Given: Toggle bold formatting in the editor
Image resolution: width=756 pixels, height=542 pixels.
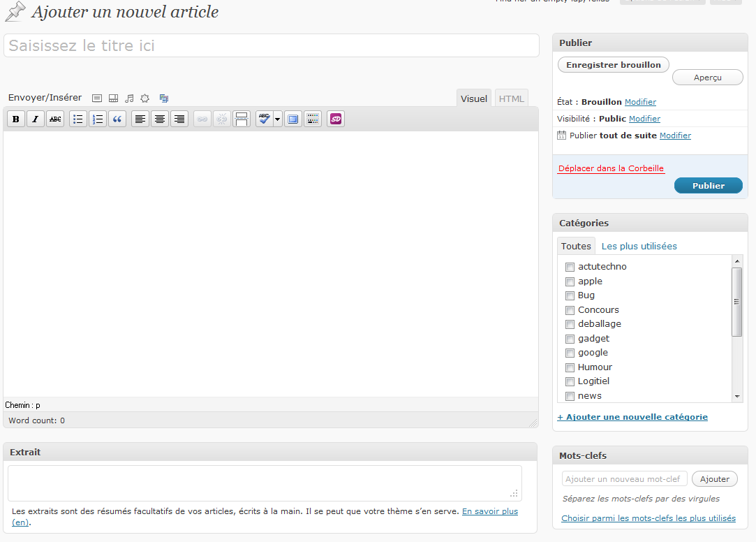Looking at the screenshot, I should 15,119.
